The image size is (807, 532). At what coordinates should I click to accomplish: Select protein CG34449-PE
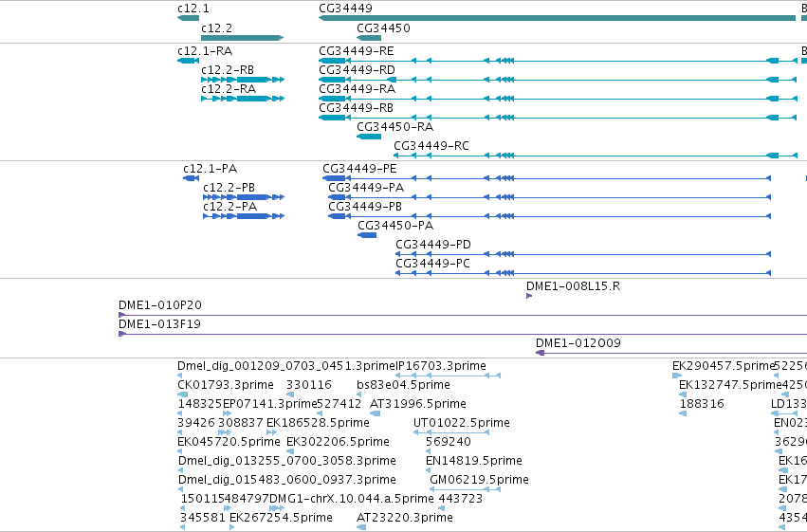(546, 178)
